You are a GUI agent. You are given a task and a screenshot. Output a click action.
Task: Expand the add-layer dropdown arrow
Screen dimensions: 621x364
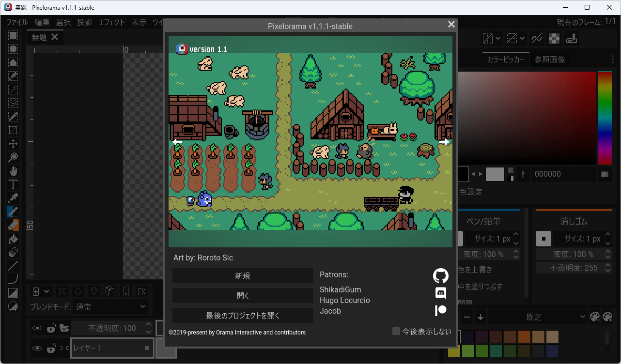pyautogui.click(x=47, y=291)
